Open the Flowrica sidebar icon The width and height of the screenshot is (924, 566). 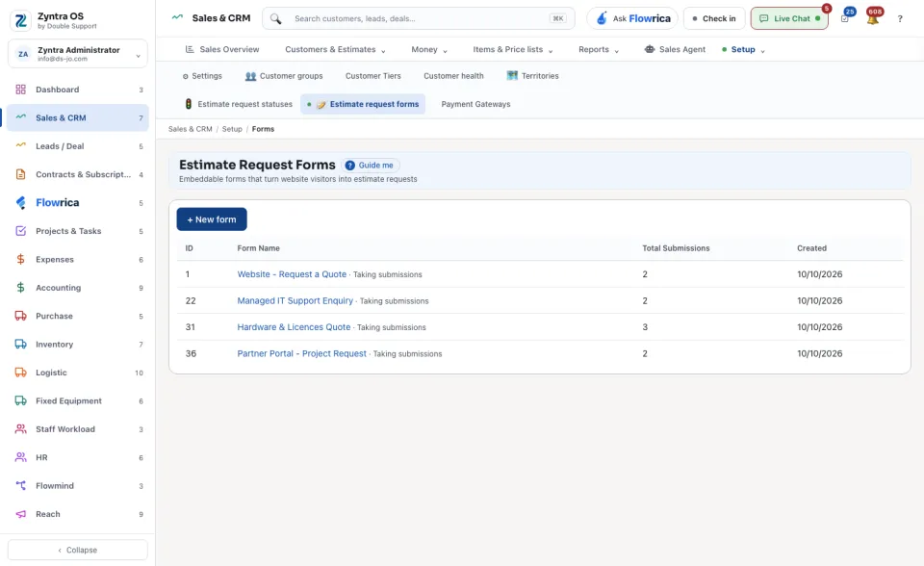(x=20, y=203)
